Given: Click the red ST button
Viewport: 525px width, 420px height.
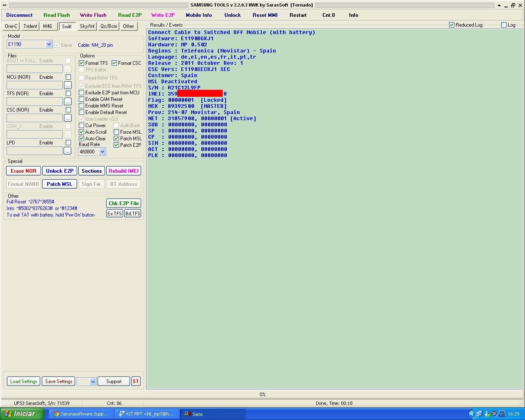Looking at the screenshot, I should point(135,381).
